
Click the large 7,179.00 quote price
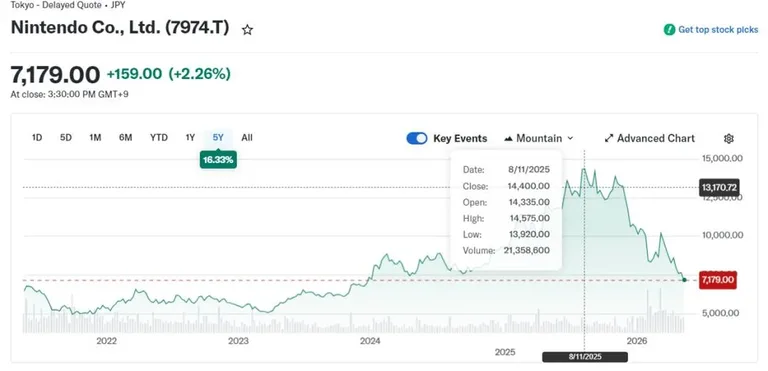(x=55, y=75)
